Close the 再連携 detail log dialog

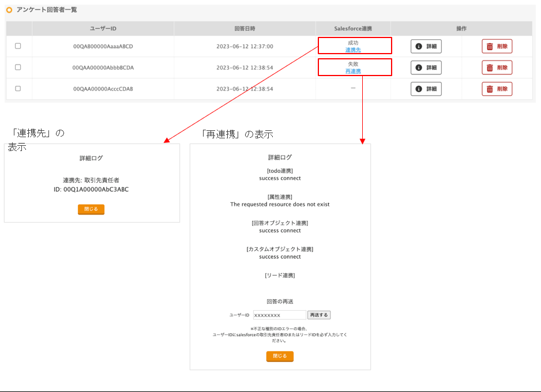tap(280, 356)
